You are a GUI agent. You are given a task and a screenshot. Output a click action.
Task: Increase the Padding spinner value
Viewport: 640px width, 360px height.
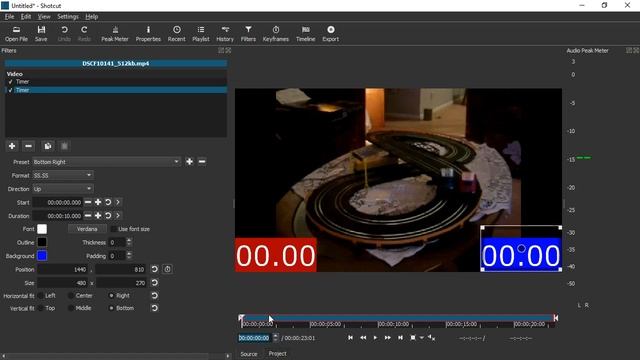[x=129, y=253]
